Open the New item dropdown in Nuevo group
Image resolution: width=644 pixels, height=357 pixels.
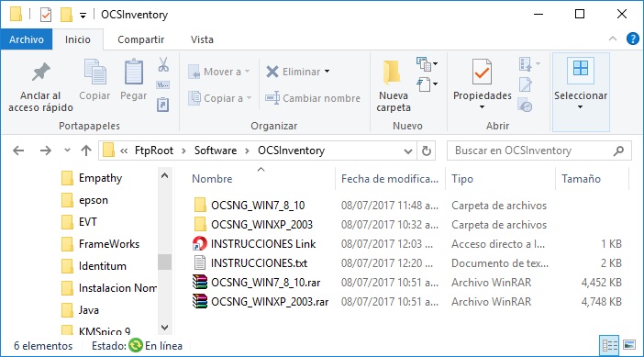pos(427,64)
